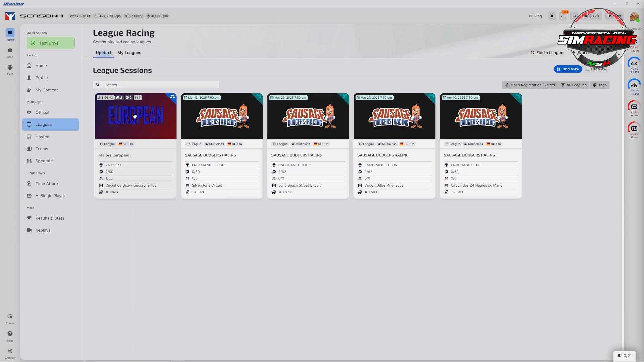Click the Multiclass tag on the Silverstone card
This screenshot has width=644, height=362.
tap(214, 144)
